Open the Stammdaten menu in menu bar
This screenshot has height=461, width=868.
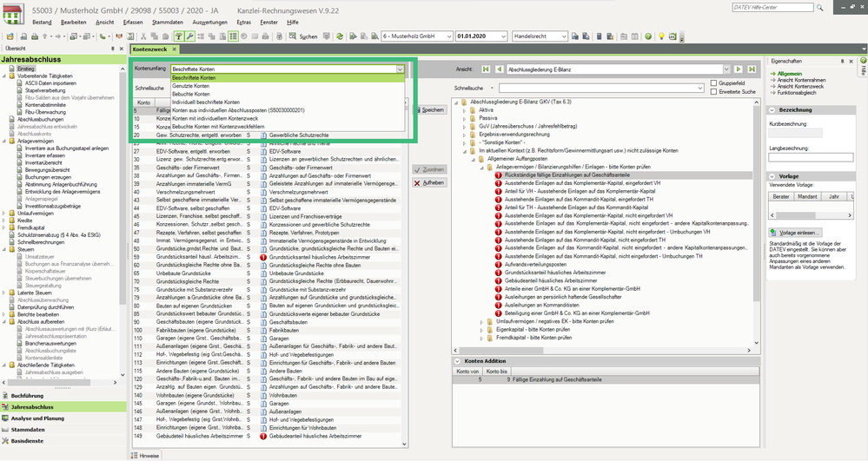pyautogui.click(x=167, y=22)
